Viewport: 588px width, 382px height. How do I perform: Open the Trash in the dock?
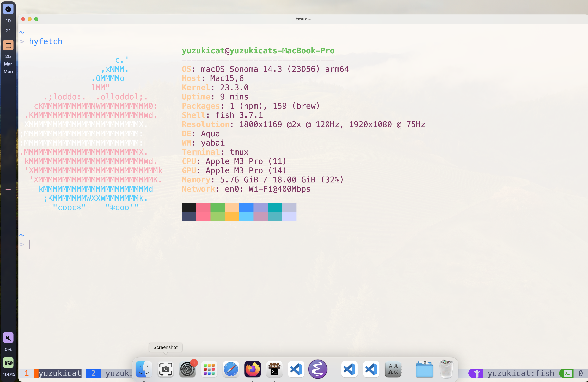tap(446, 369)
